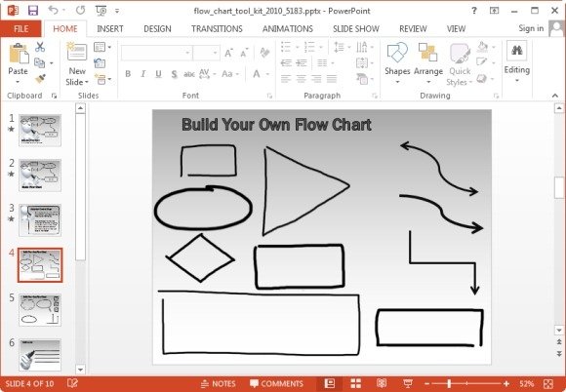The image size is (566, 392).
Task: Convert to SmartArt icon
Action: pyautogui.click(x=362, y=79)
